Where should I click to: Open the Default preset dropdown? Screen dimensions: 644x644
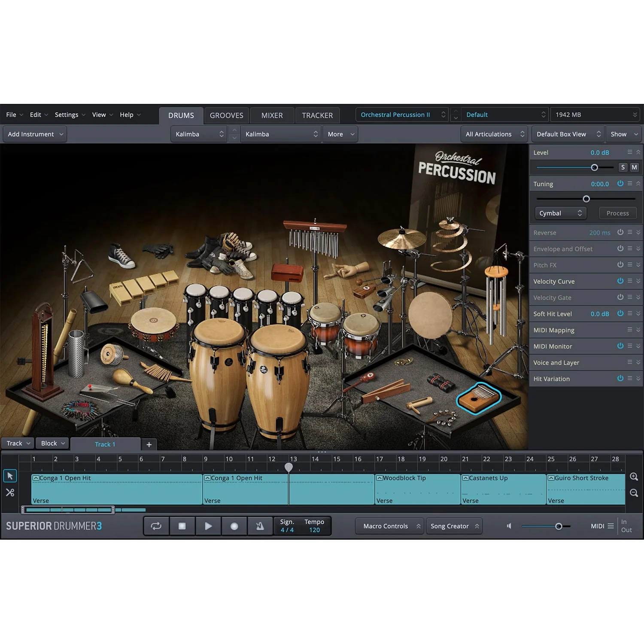[x=505, y=115]
